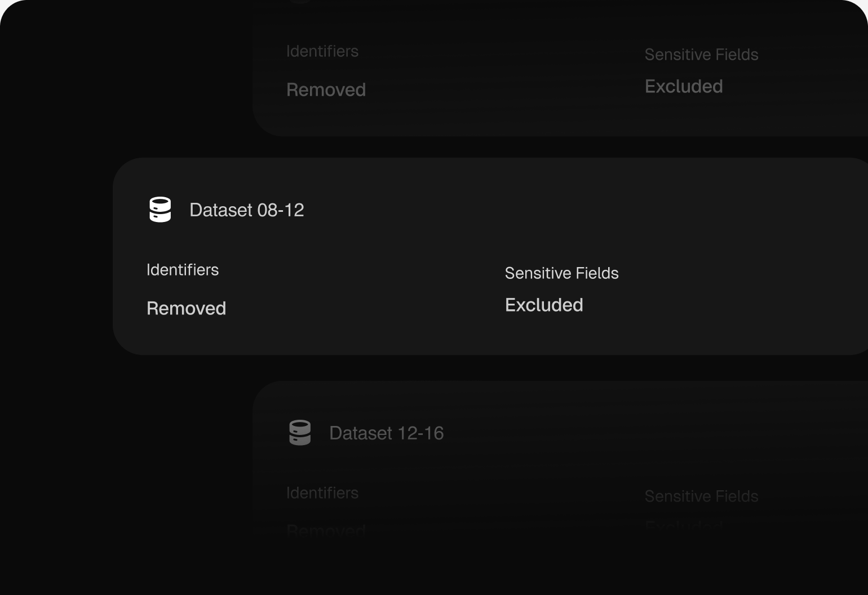Click Sensitive Fields label in topmost card
This screenshot has height=595, width=868.
[x=702, y=55]
